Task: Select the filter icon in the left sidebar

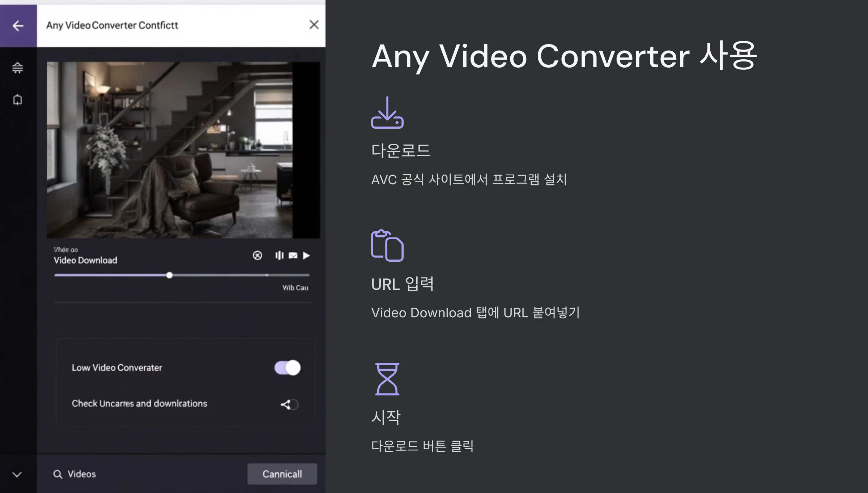Action: click(17, 67)
